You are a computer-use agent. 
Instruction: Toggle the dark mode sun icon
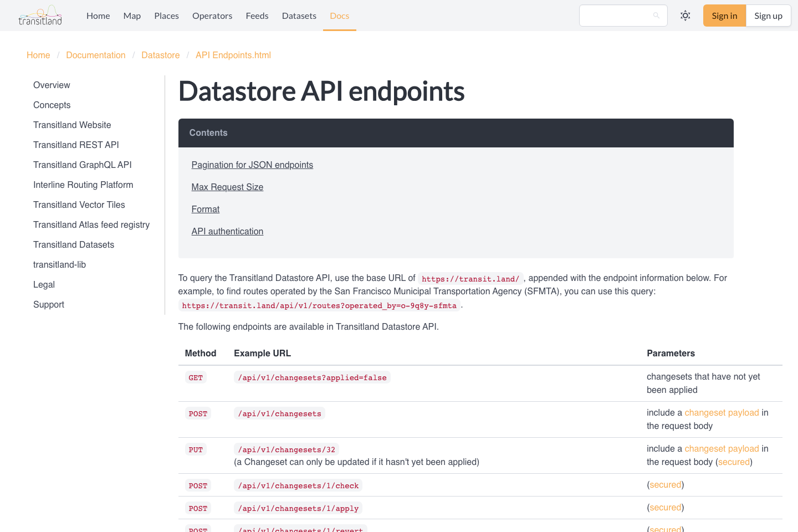(x=685, y=16)
